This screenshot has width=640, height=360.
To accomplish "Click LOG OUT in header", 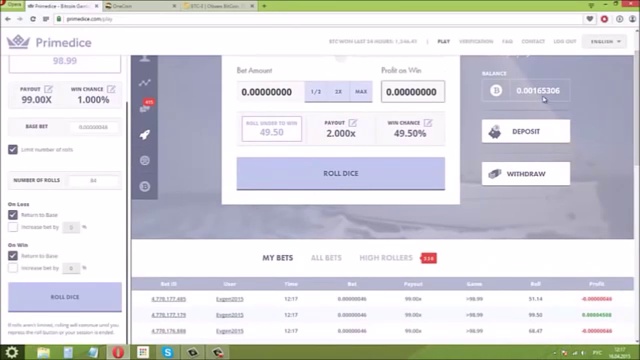I will (565, 42).
